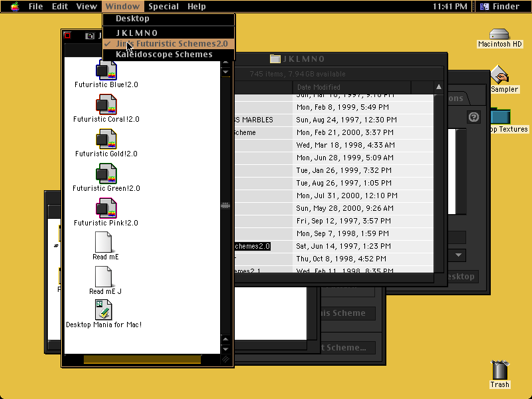Click scroll up arrow at top of scheme window
Image resolution: width=532 pixels, height=399 pixels.
coord(225,63)
